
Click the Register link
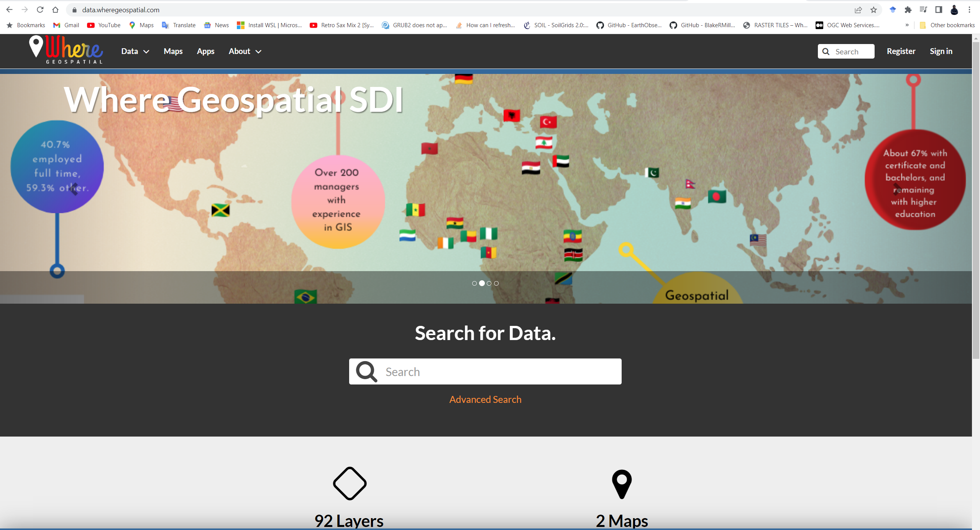tap(901, 51)
